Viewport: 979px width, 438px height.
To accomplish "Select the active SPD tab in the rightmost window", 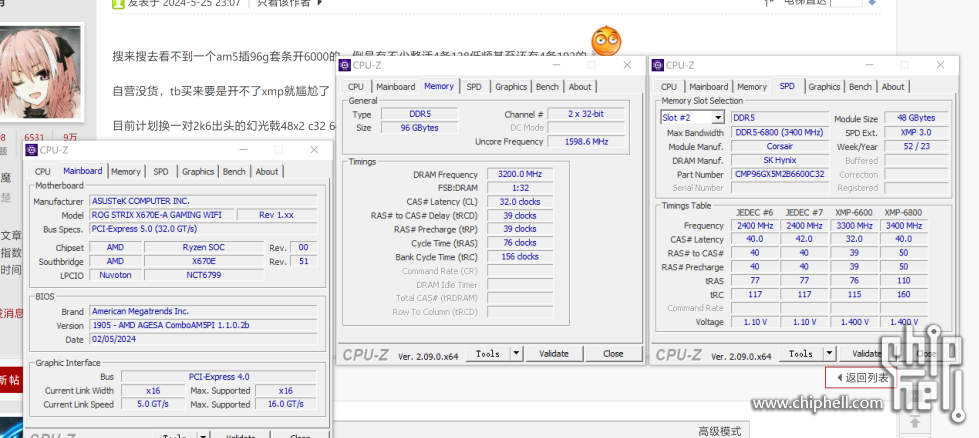I will click(x=787, y=86).
